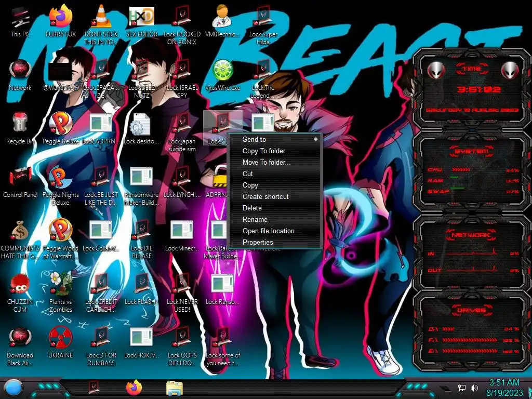
Task: Open Properties from the context menu
Action: click(275, 242)
